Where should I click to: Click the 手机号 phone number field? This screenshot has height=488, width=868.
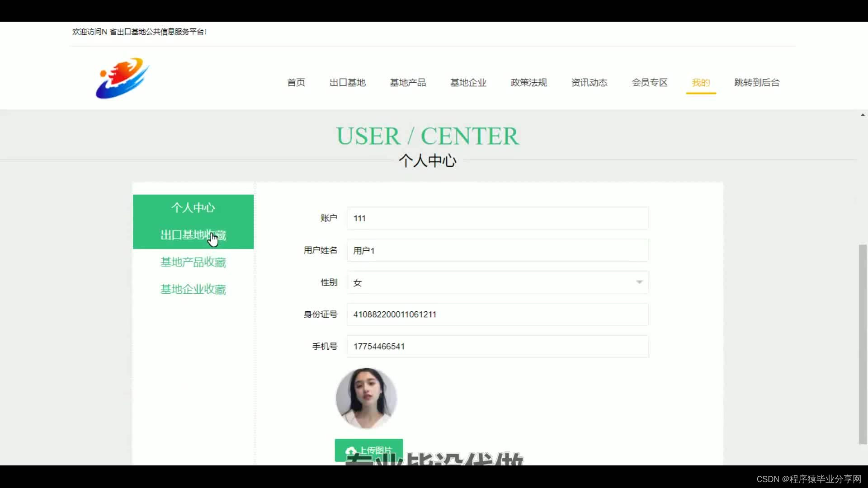497,347
